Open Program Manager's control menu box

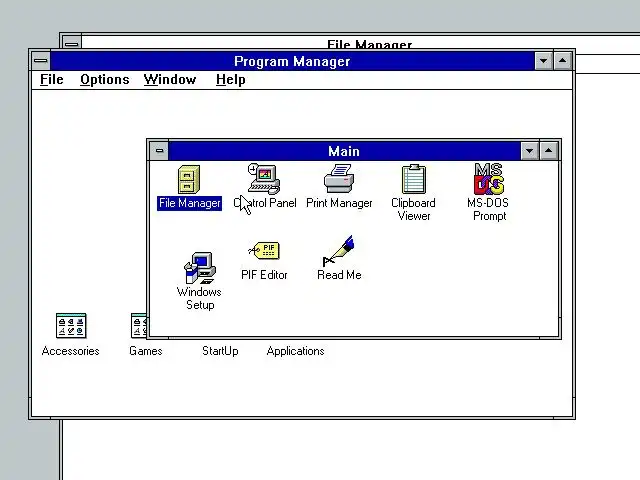point(41,61)
